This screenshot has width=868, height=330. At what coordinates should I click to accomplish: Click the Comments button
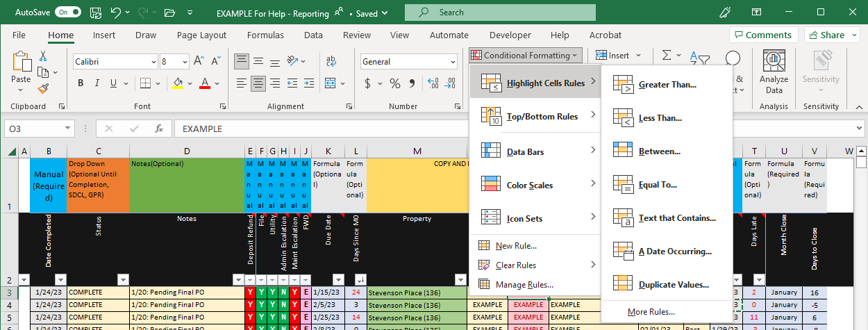pyautogui.click(x=763, y=35)
